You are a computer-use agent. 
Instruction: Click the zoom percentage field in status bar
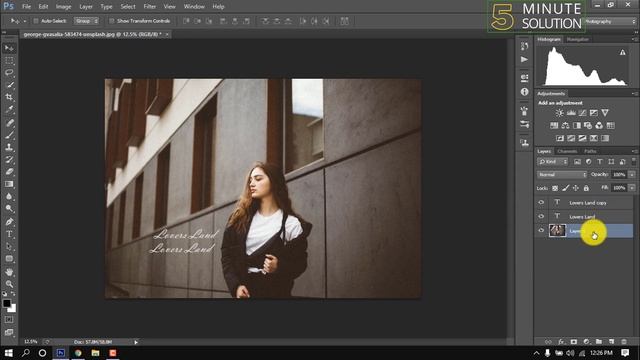click(31, 342)
